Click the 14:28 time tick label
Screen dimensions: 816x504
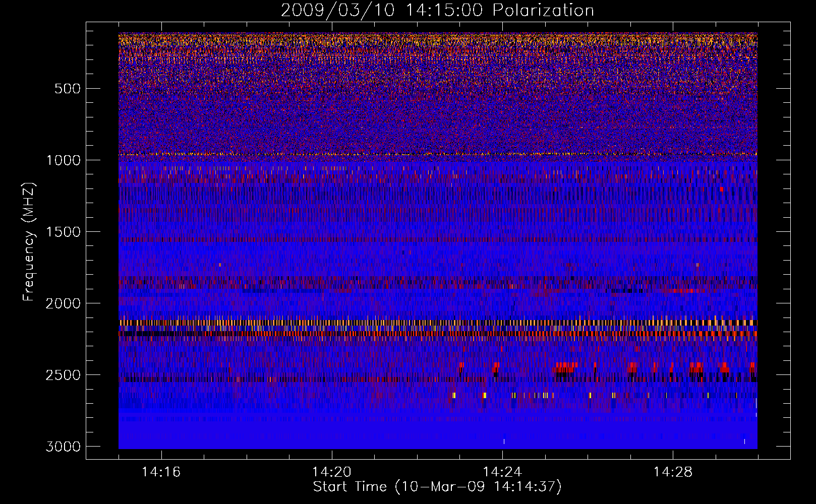(x=673, y=472)
